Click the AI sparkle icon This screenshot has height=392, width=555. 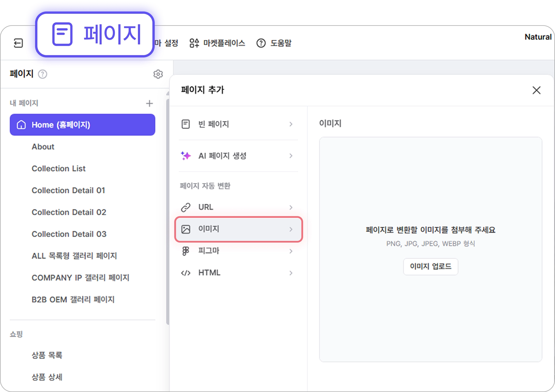click(x=186, y=155)
